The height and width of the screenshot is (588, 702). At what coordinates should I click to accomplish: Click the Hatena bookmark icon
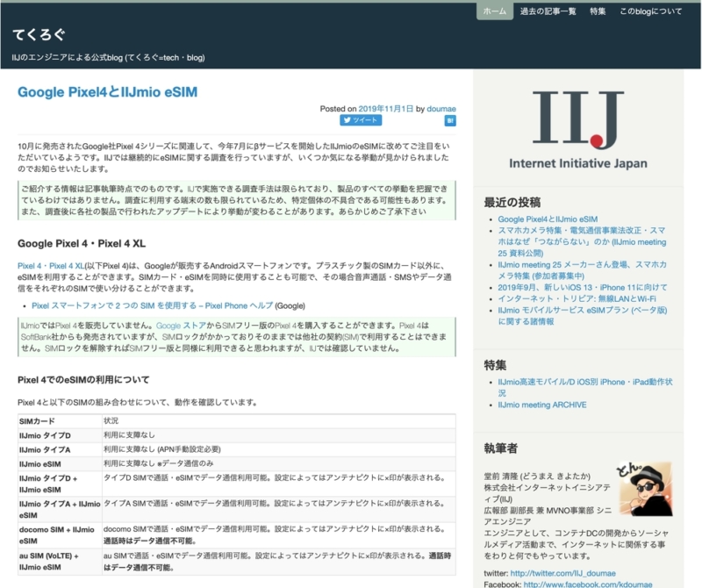click(450, 120)
